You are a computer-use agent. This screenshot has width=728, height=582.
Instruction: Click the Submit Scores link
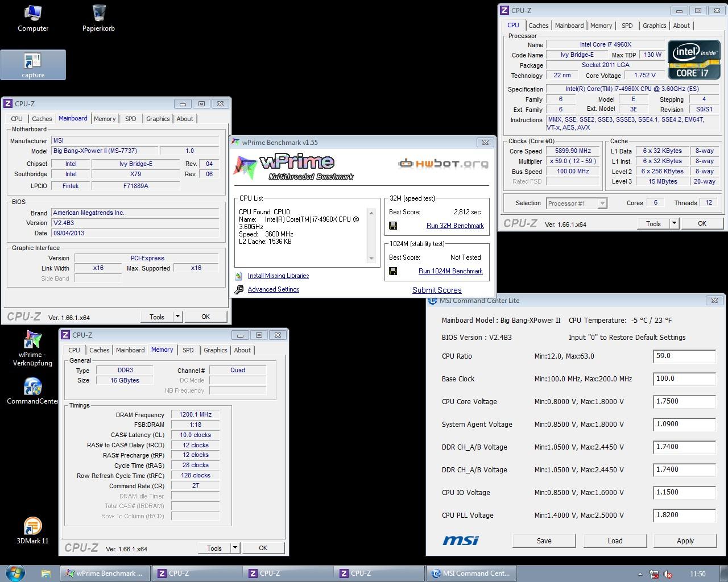pos(437,290)
